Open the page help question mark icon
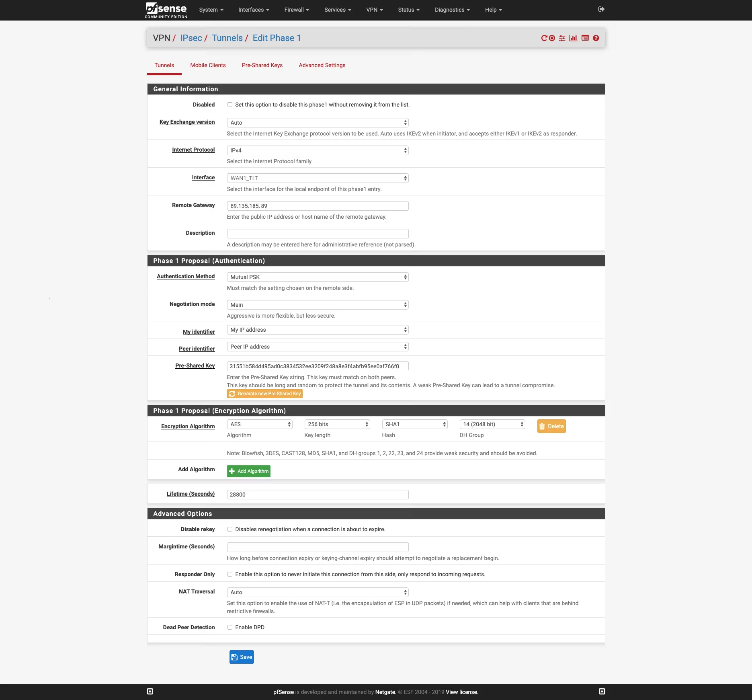The height and width of the screenshot is (700, 752). pyautogui.click(x=596, y=38)
